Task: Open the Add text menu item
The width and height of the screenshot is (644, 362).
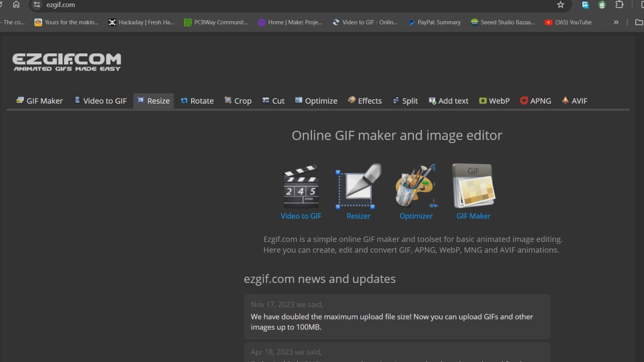Action: tap(448, 101)
